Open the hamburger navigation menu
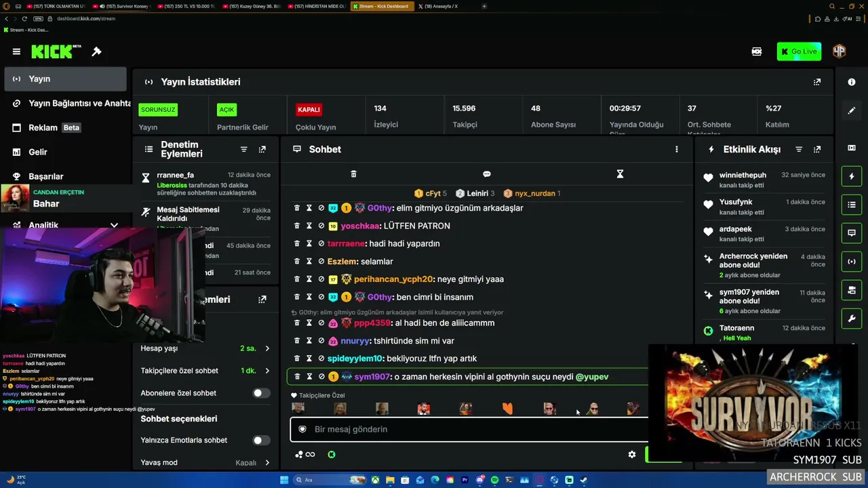The height and width of the screenshot is (488, 868). click(x=16, y=52)
